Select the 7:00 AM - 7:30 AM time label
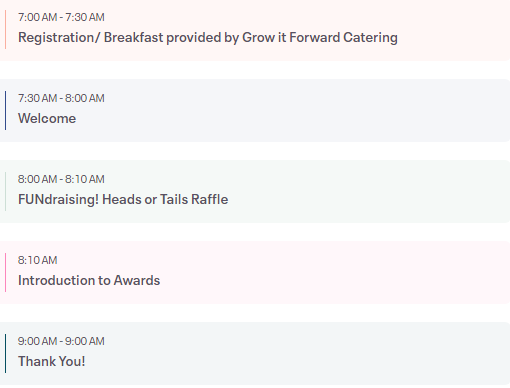The image size is (510, 388). pyautogui.click(x=61, y=17)
